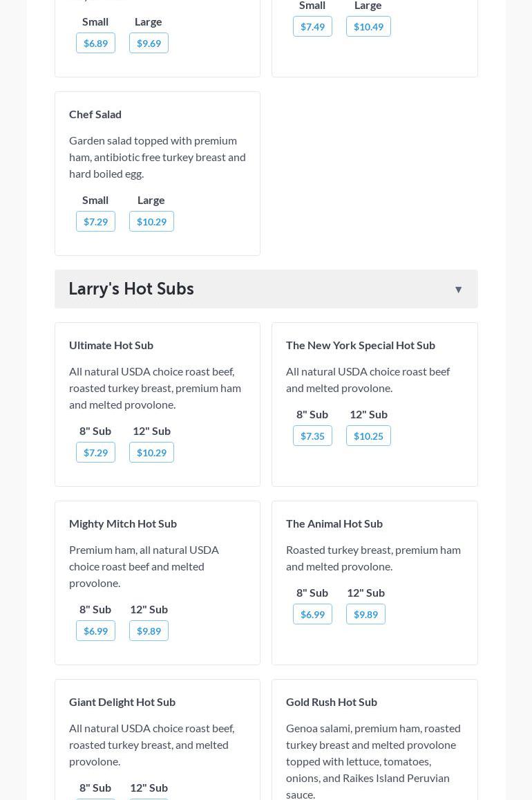Select The Animal 8" Sub $6.99

pyautogui.click(x=312, y=615)
